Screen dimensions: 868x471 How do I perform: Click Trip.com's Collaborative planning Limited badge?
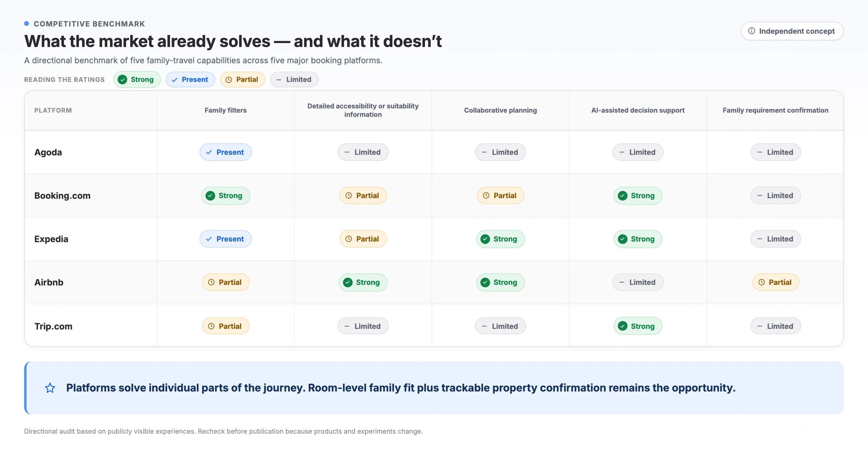pos(500,326)
